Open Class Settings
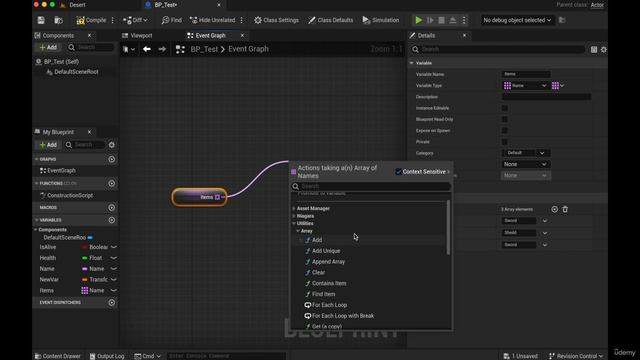This screenshot has width=640, height=360. click(276, 20)
